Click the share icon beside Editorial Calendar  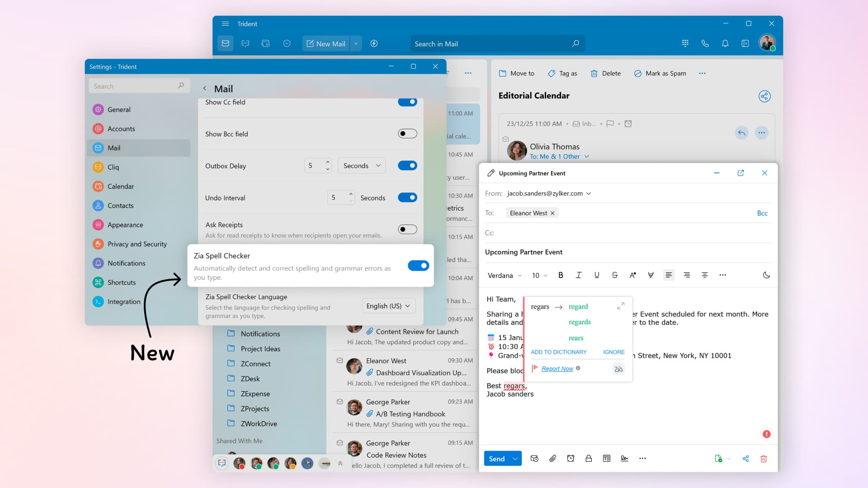(764, 96)
